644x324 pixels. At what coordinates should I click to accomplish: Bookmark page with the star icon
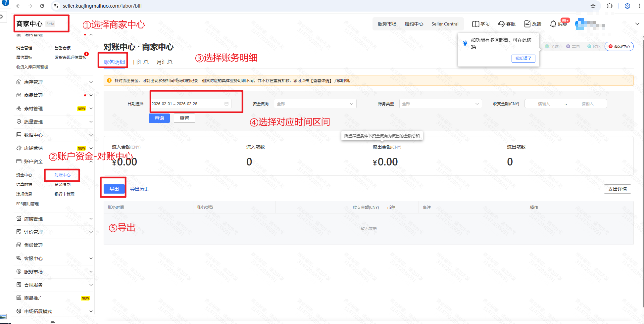593,6
